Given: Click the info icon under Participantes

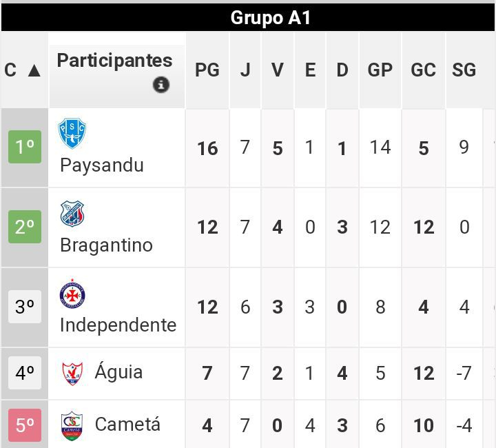Looking at the screenshot, I should [x=161, y=85].
